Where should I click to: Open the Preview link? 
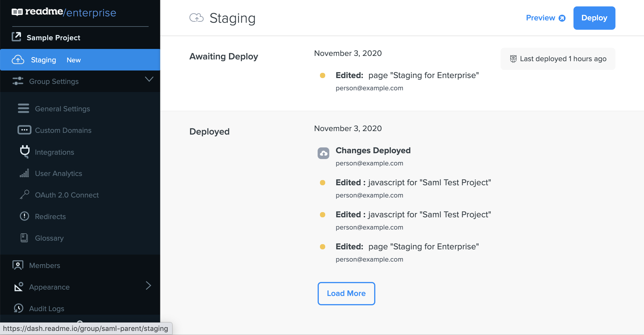click(x=545, y=18)
